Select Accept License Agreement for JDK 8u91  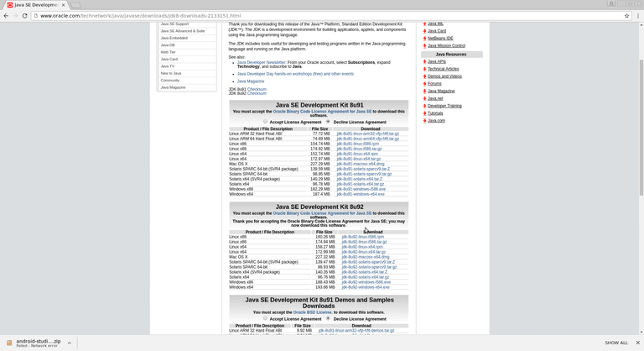point(265,122)
